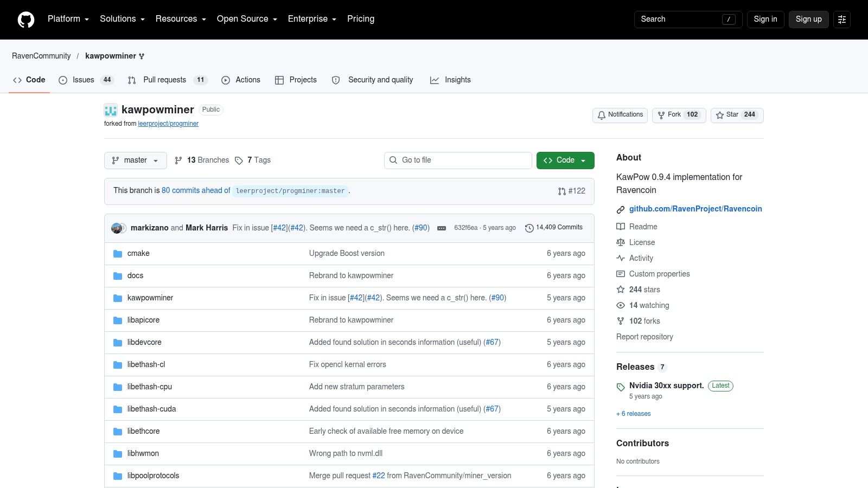868x488 pixels.
Task: Click the kawpowminer repository avatar icon
Action: [111, 110]
